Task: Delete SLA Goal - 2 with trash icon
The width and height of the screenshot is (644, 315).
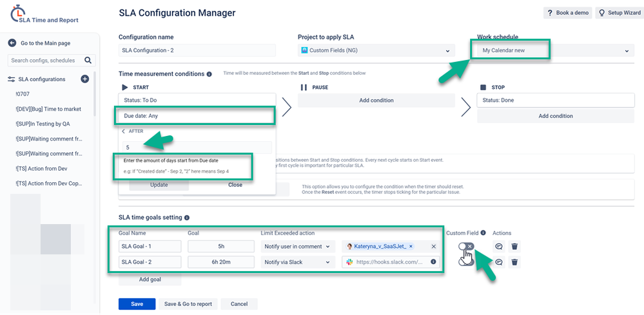Action: tap(514, 262)
